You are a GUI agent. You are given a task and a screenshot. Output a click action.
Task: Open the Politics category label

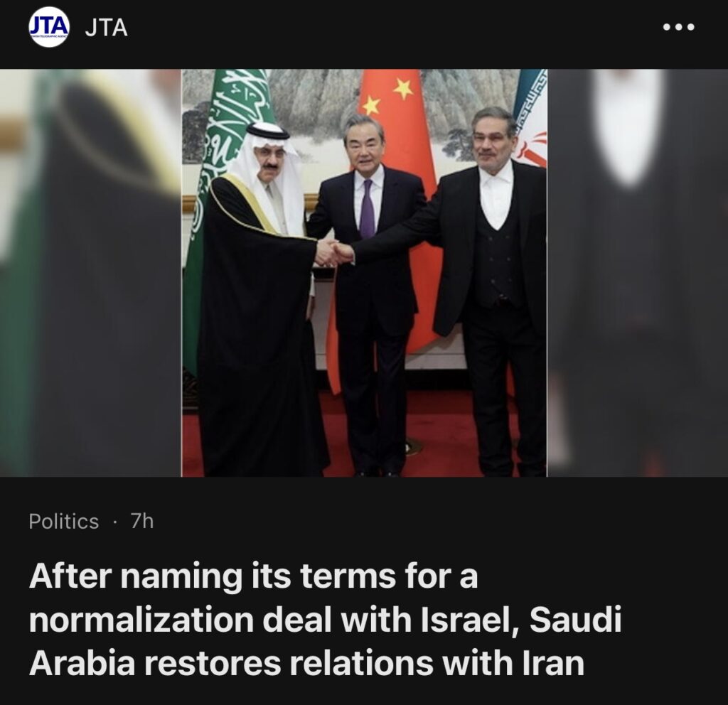[x=63, y=522]
